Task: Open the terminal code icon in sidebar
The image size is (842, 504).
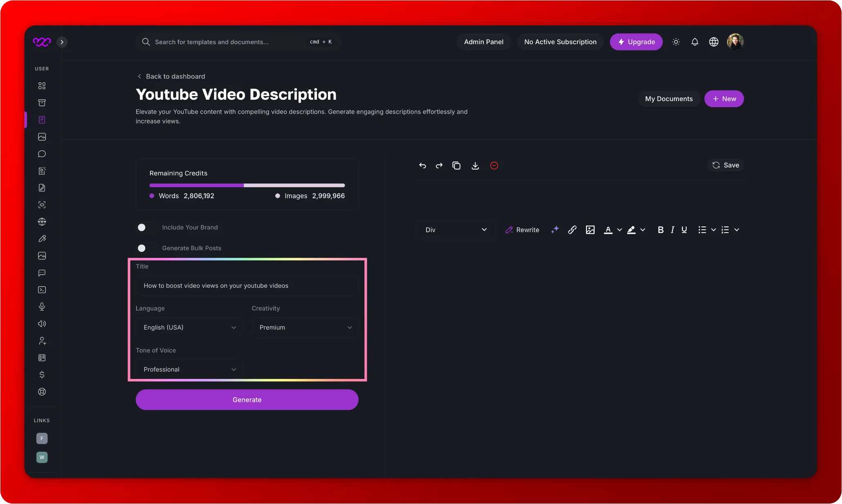Action: pyautogui.click(x=42, y=290)
